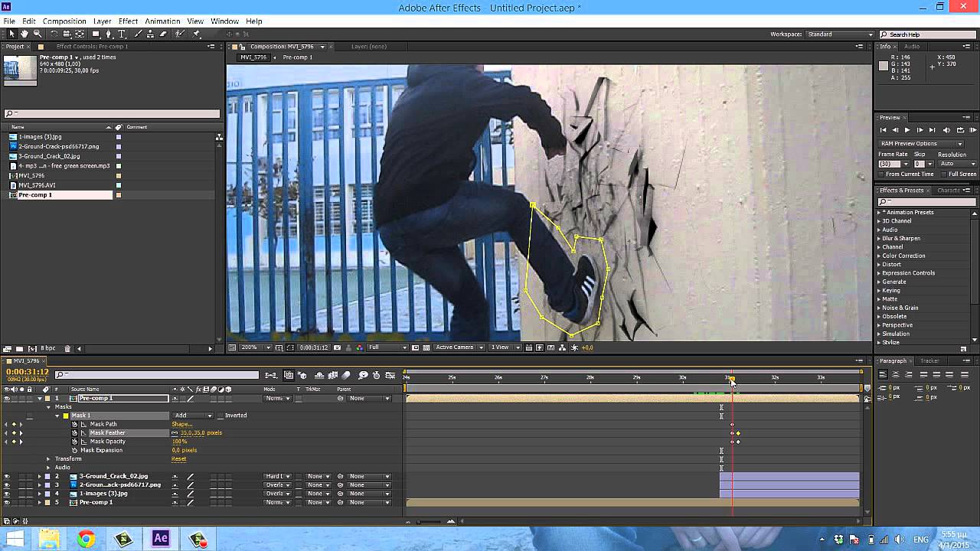Select the Rotation tool
Screen dimensions: 980x551
[54, 34]
